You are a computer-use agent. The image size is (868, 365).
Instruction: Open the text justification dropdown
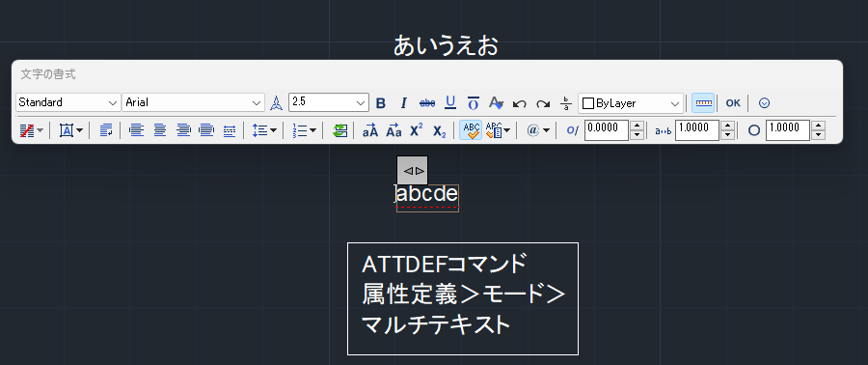[x=71, y=130]
